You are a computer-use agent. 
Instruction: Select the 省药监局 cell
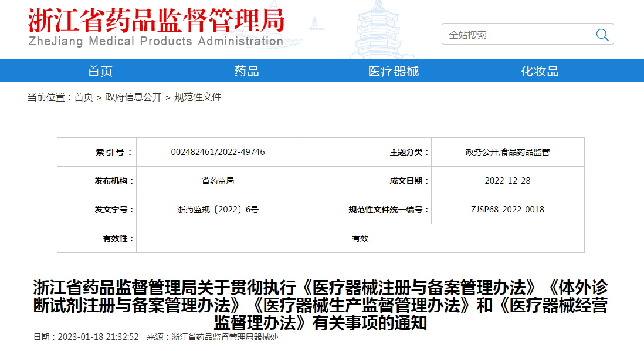[218, 181]
